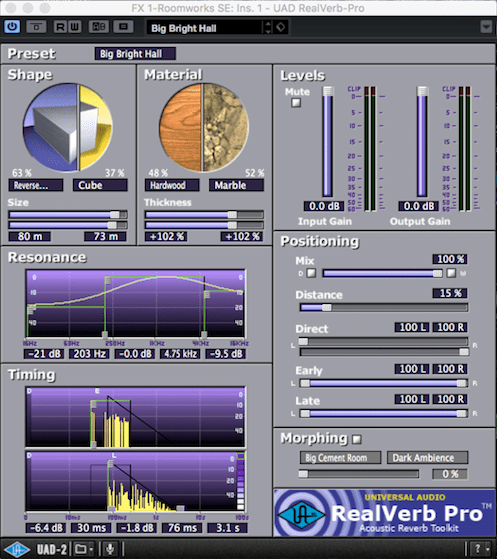Open the plugin functions menu arrow at top right

[486, 27]
